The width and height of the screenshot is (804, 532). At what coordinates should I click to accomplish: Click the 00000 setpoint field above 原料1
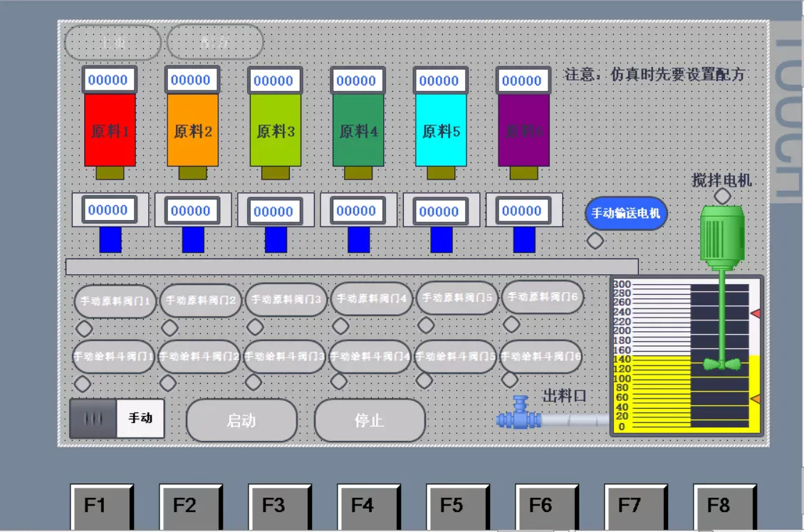[x=110, y=80]
